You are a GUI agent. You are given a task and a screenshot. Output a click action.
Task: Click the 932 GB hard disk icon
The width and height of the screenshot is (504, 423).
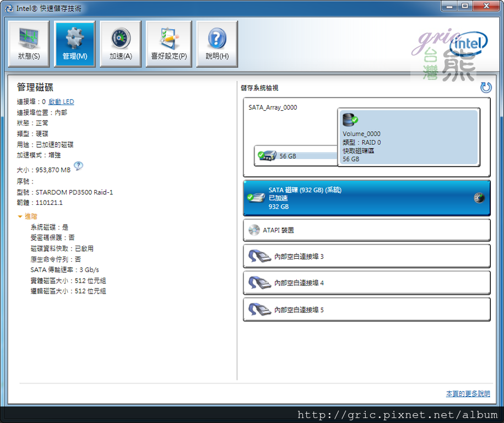256,198
